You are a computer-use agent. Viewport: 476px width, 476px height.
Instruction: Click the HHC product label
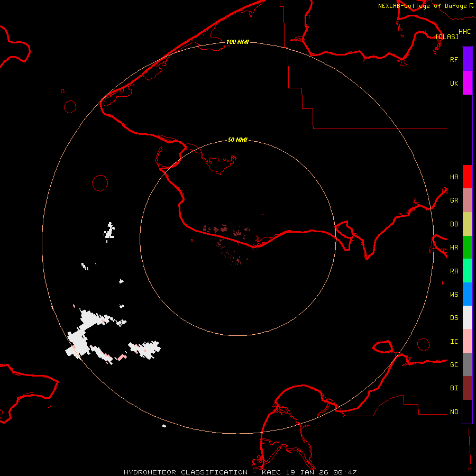[x=464, y=32]
